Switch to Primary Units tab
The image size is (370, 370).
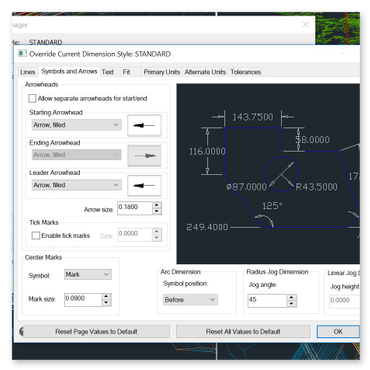tap(162, 72)
